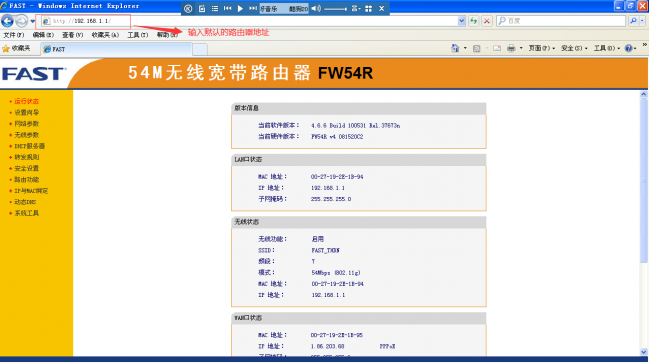
Task: Open 安全设置 in the sidebar
Action: click(27, 168)
